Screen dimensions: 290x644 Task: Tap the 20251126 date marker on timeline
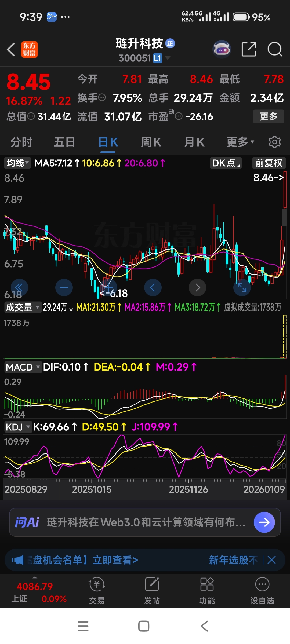tap(188, 489)
